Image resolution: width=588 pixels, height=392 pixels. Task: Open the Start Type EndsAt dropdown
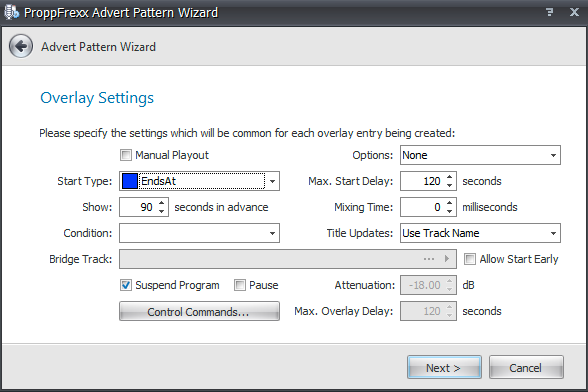[x=273, y=181]
